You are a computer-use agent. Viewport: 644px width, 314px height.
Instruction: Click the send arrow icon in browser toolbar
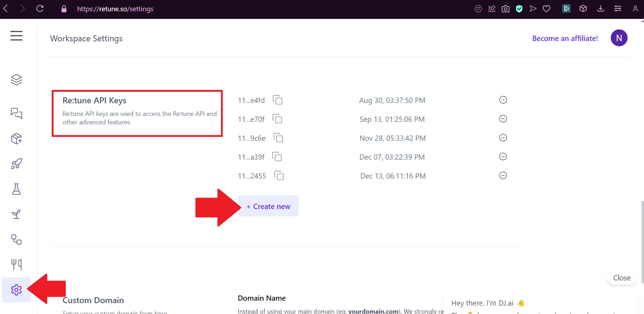(533, 8)
